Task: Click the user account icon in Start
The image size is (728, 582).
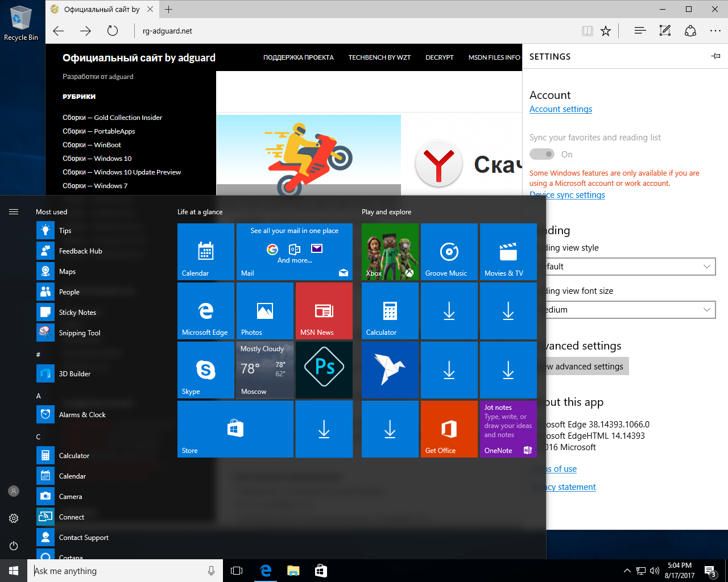Action: pos(14,491)
